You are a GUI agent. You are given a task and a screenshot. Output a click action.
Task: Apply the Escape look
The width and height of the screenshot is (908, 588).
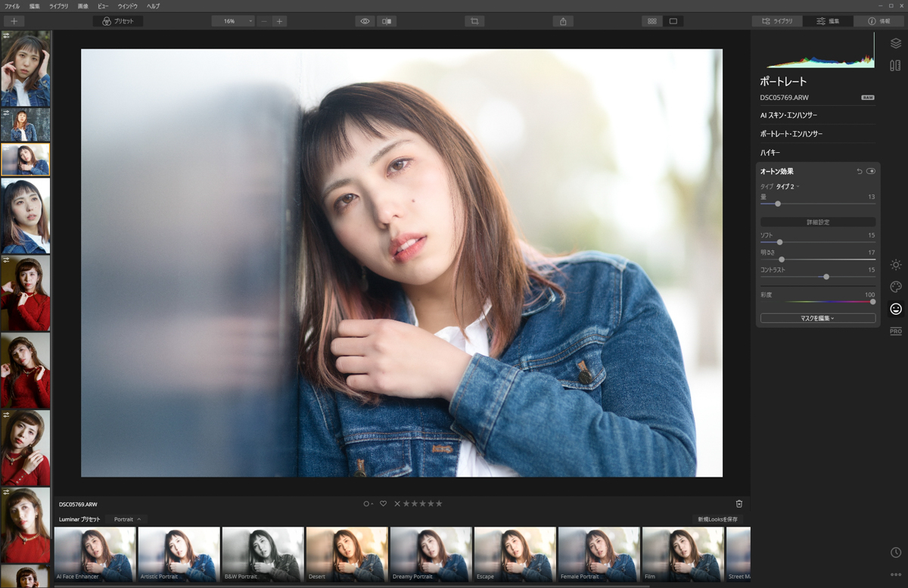tap(515, 555)
